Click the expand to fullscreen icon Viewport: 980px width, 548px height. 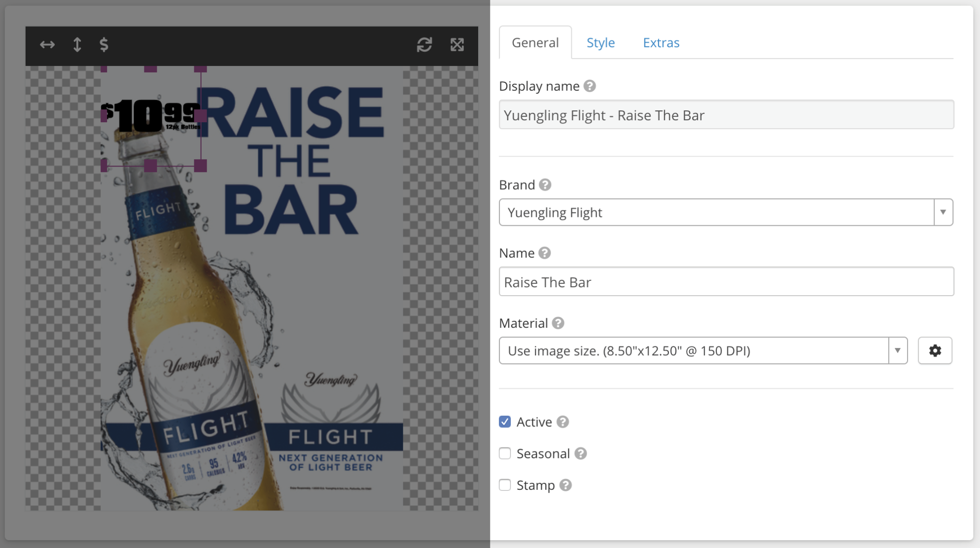(x=457, y=45)
